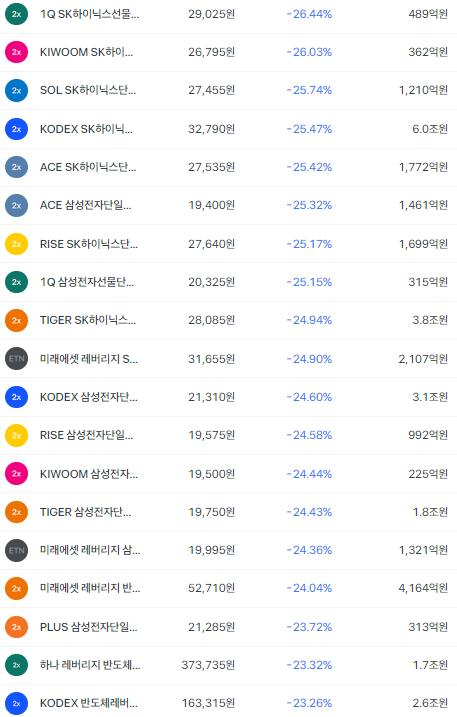The image size is (457, 717).
Task: Click the 2x icon for 하나 레버리지 반도체
Action: pyautogui.click(x=16, y=665)
